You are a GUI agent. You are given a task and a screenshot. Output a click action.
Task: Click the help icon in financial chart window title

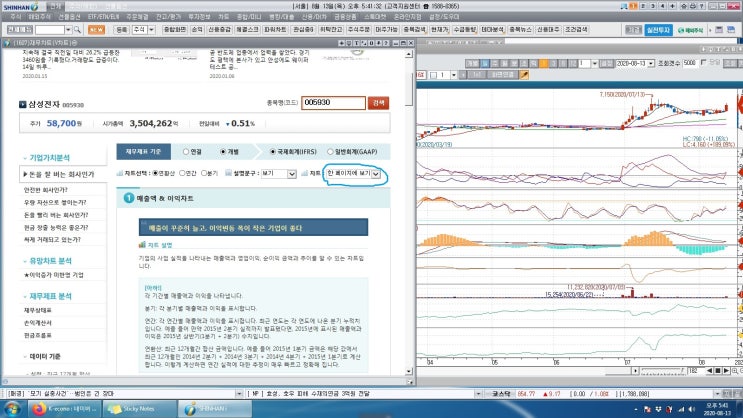coord(387,43)
